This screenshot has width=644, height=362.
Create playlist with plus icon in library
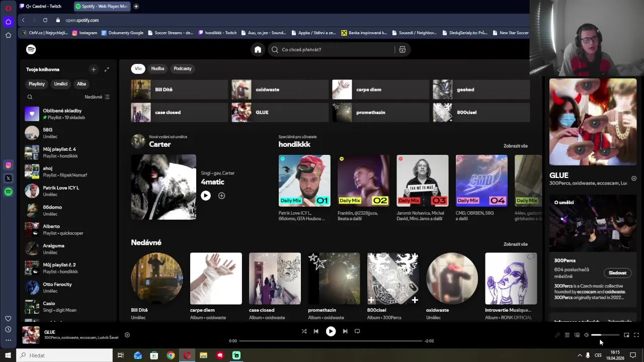click(93, 69)
